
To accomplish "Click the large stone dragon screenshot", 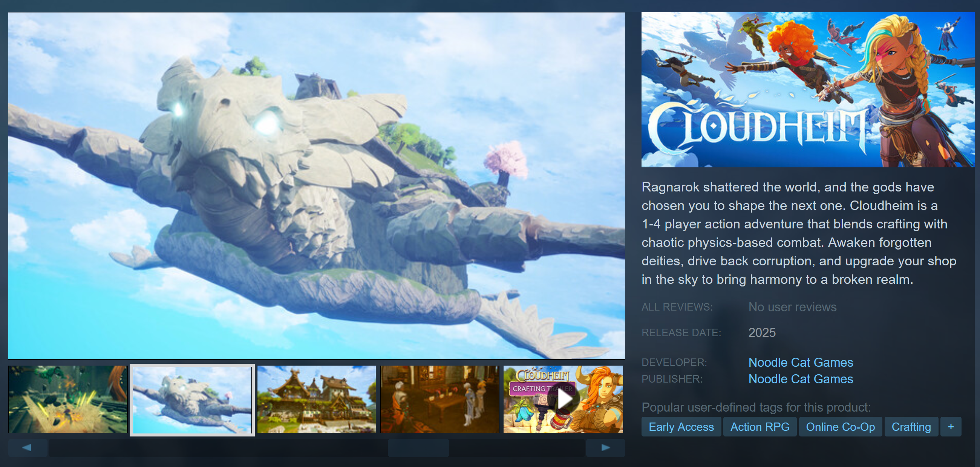I will pyautogui.click(x=317, y=185).
